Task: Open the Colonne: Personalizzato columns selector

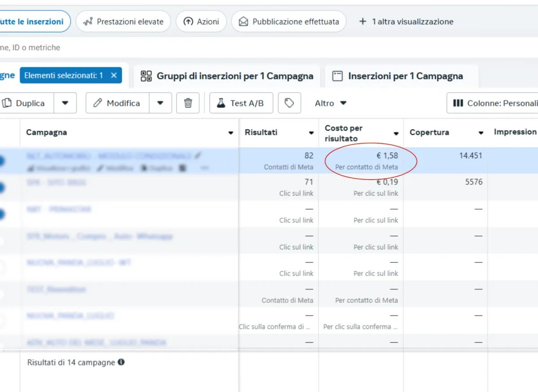Action: 493,103
